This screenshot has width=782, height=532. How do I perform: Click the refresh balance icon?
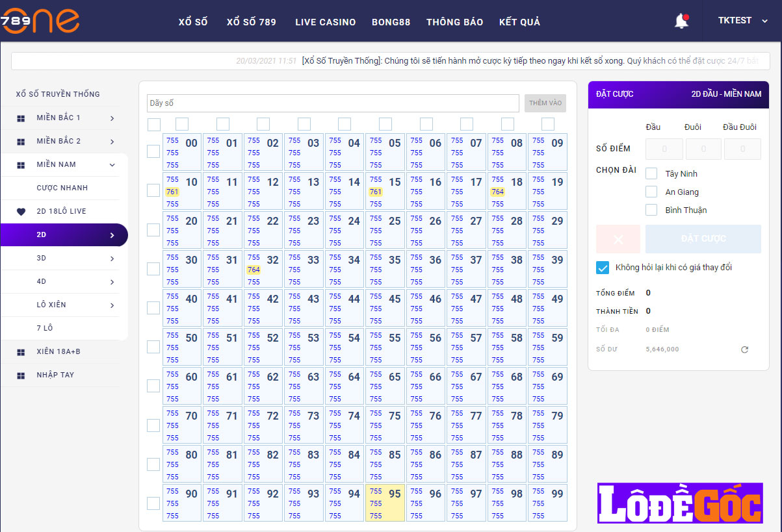click(x=744, y=349)
